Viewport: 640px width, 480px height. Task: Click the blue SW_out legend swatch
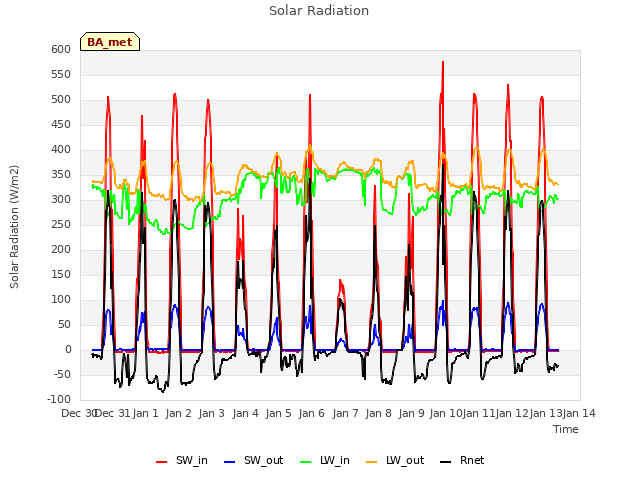pyautogui.click(x=230, y=462)
